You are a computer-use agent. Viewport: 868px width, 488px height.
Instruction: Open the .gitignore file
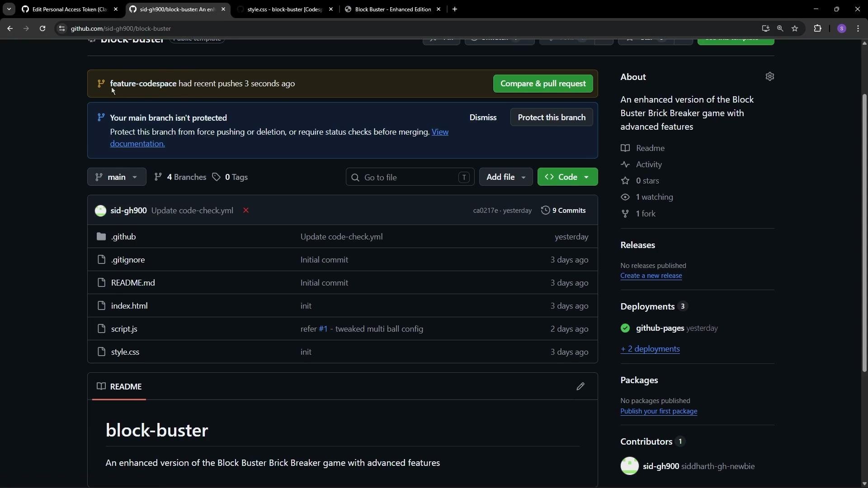[128, 260]
